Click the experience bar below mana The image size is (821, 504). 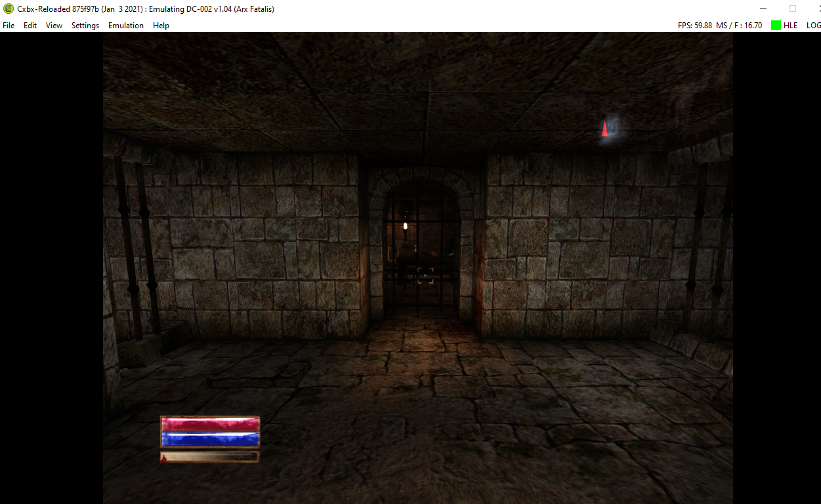(210, 457)
